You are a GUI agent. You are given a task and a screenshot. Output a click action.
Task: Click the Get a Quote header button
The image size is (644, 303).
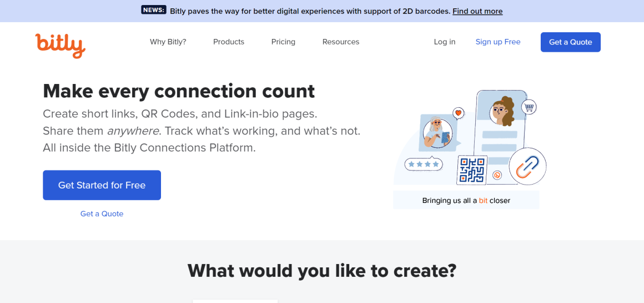[571, 42]
